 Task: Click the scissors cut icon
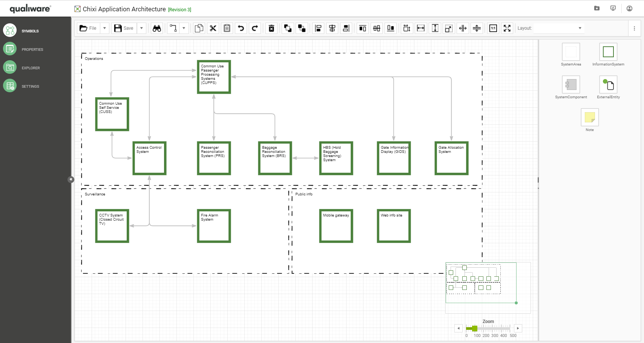click(213, 28)
